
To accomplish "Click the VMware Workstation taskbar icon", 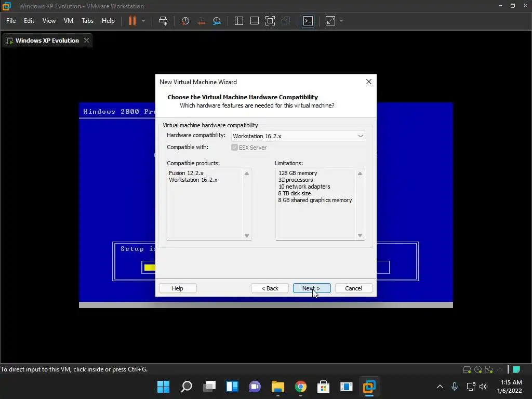I will pos(369,387).
